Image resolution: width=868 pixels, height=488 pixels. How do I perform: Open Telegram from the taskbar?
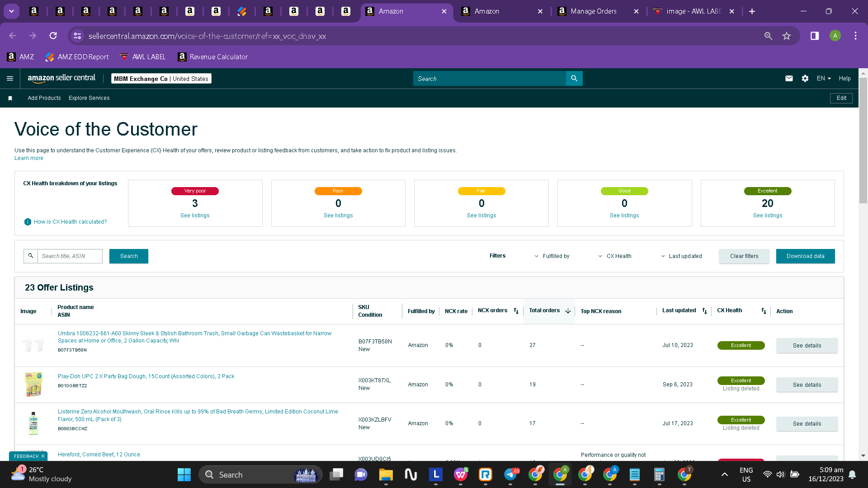pos(510,475)
